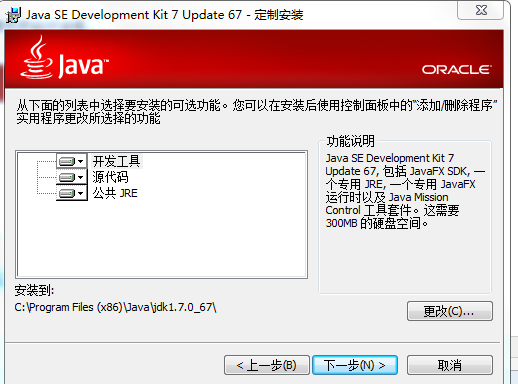Viewport: 518px width, 384px height.
Task: Click the 安装到: label
Action: pos(34,290)
